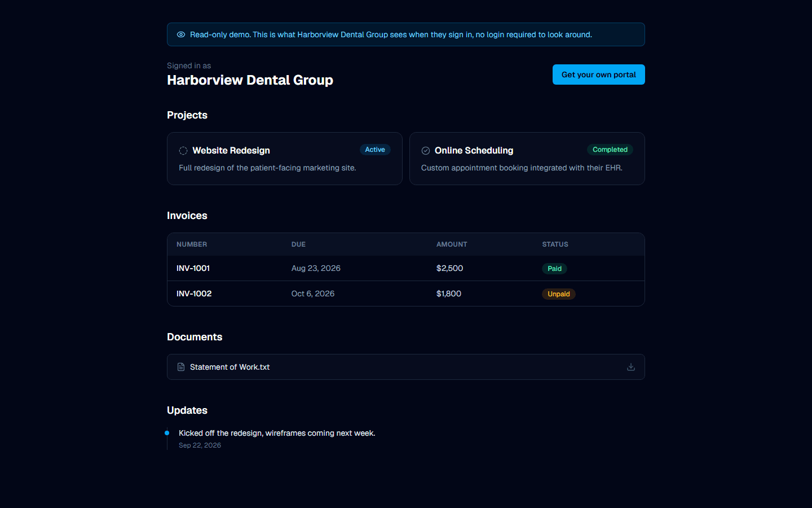
Task: Click the Paid status badge
Action: point(554,269)
